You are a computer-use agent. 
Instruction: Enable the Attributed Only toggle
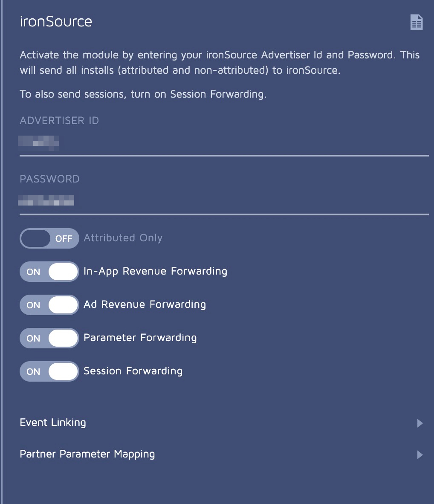[x=49, y=238]
